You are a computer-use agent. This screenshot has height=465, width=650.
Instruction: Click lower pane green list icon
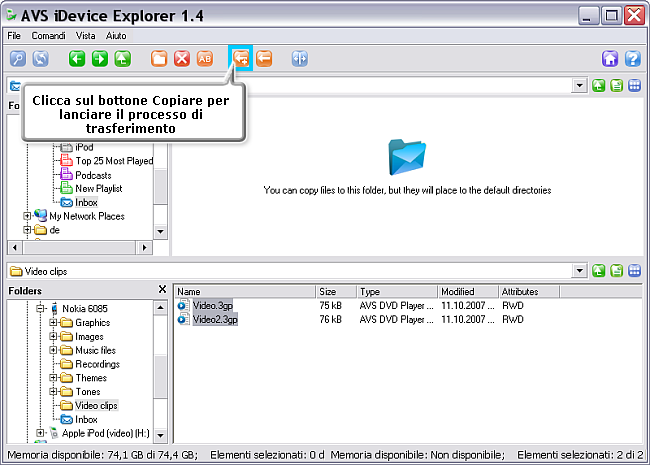coord(616,271)
